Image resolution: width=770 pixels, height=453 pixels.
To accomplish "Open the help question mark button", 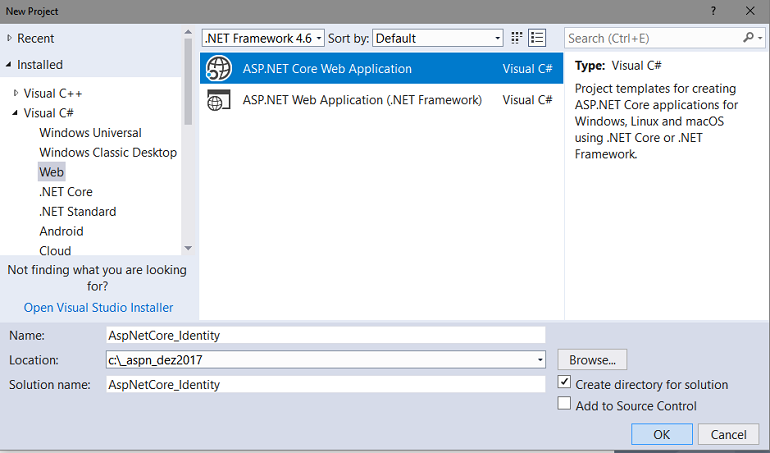I will (713, 11).
